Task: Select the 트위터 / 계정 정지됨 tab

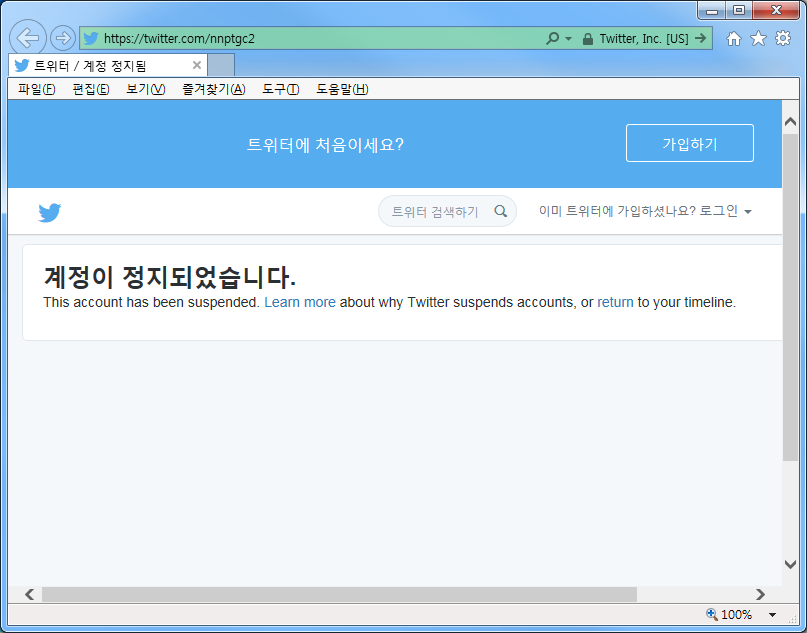Action: tap(108, 65)
